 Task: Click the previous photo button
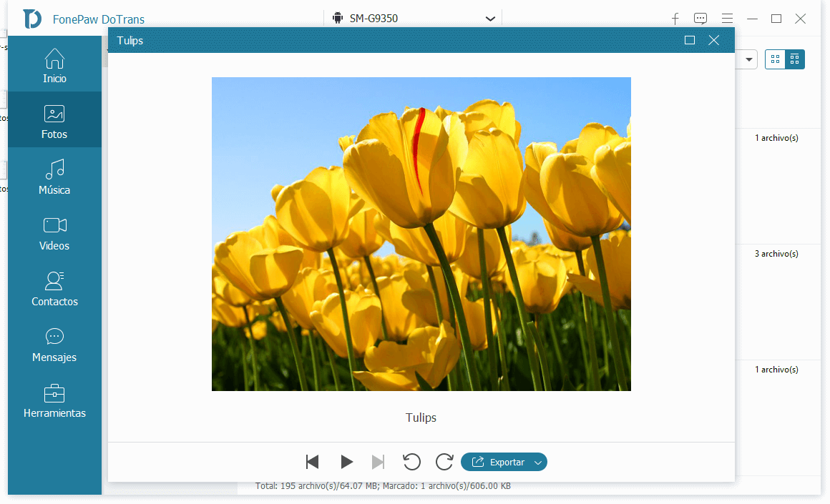pyautogui.click(x=312, y=462)
